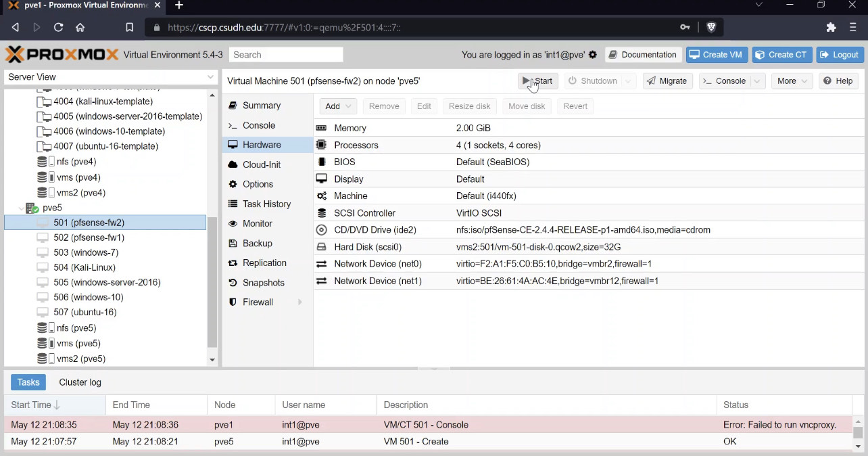Open the More actions dropdown
The image size is (868, 456).
point(792,81)
